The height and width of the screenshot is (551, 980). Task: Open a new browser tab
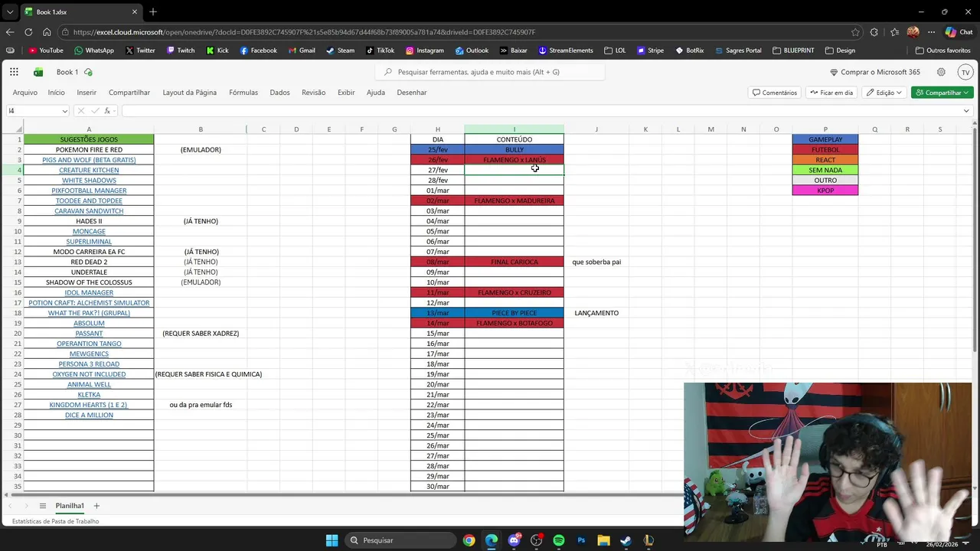point(153,11)
